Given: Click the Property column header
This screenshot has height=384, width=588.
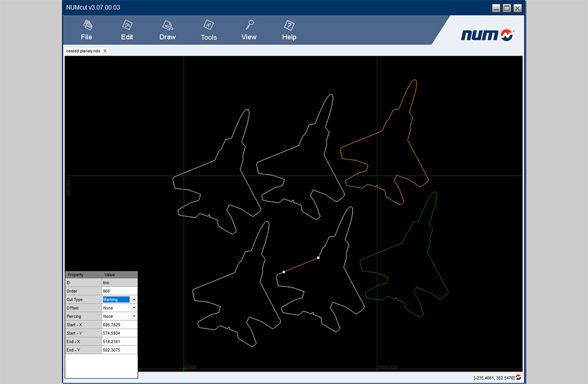Looking at the screenshot, I should click(x=83, y=274).
